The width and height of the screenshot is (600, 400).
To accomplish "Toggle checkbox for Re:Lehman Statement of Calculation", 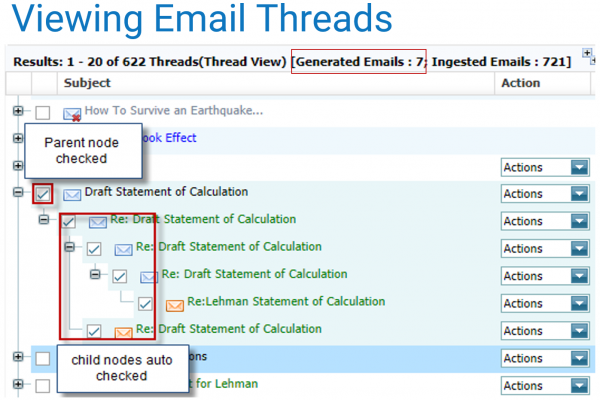I will tap(146, 304).
